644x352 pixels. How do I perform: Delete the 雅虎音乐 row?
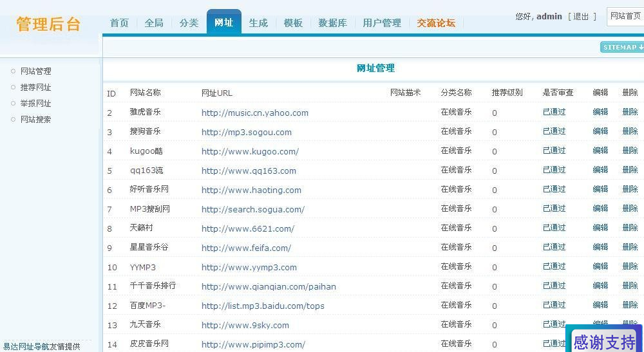(630, 111)
